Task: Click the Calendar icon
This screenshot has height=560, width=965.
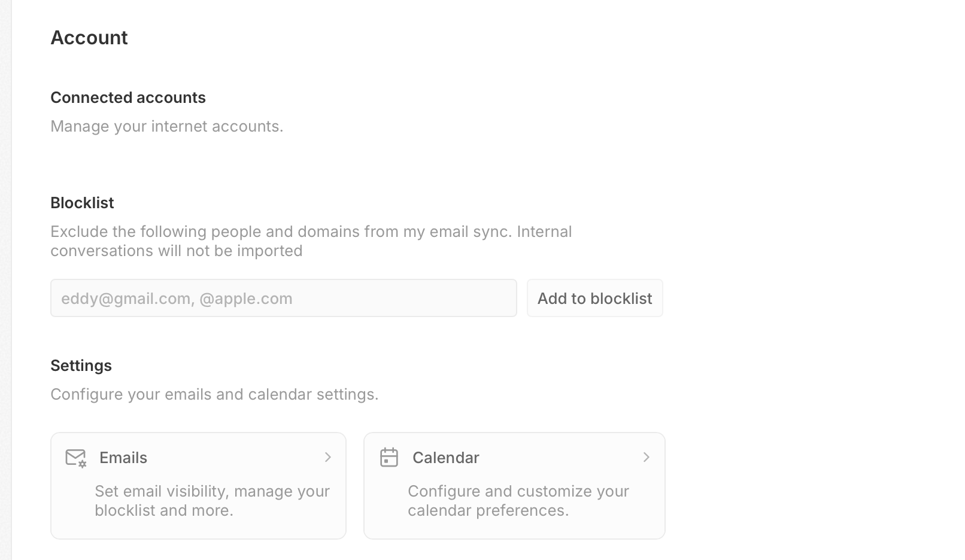Action: tap(389, 458)
